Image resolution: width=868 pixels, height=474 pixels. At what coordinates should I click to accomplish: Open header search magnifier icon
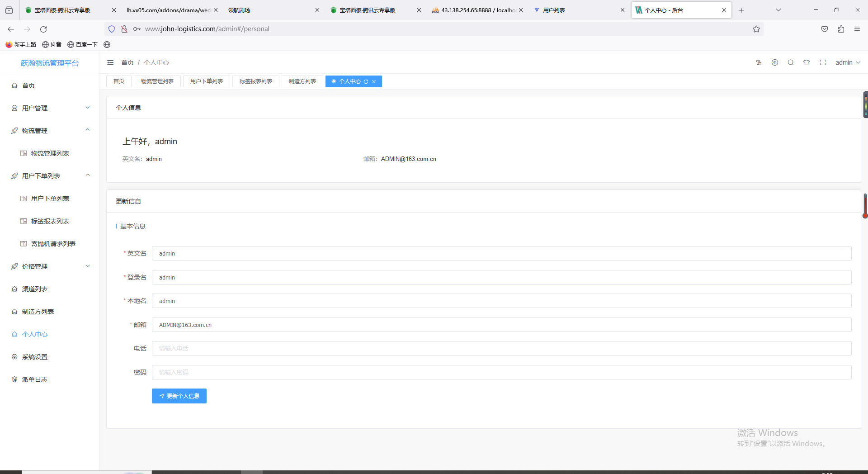[x=791, y=62]
